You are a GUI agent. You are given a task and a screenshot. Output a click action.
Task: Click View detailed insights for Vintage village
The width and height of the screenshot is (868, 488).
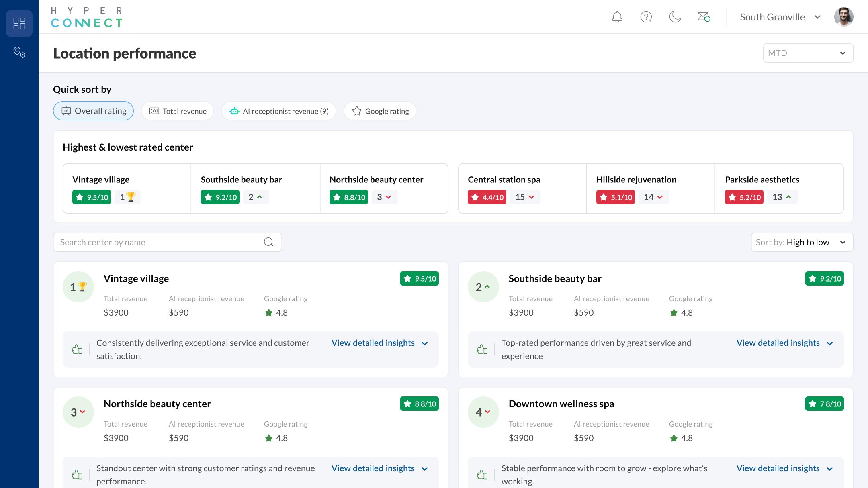click(x=373, y=343)
